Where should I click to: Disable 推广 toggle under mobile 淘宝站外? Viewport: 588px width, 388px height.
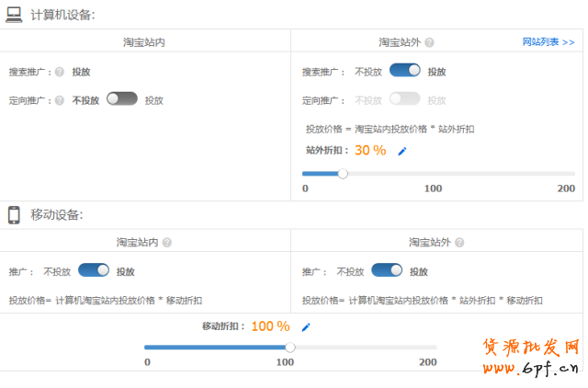point(387,270)
